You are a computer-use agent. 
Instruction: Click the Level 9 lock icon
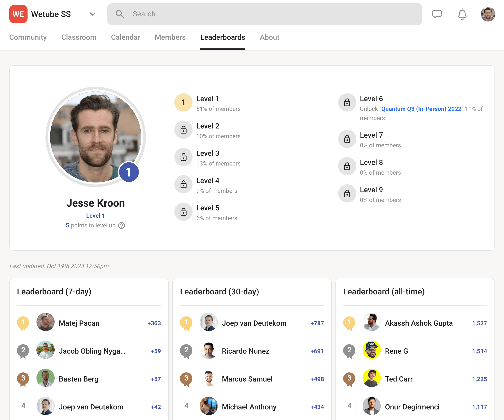[347, 193]
